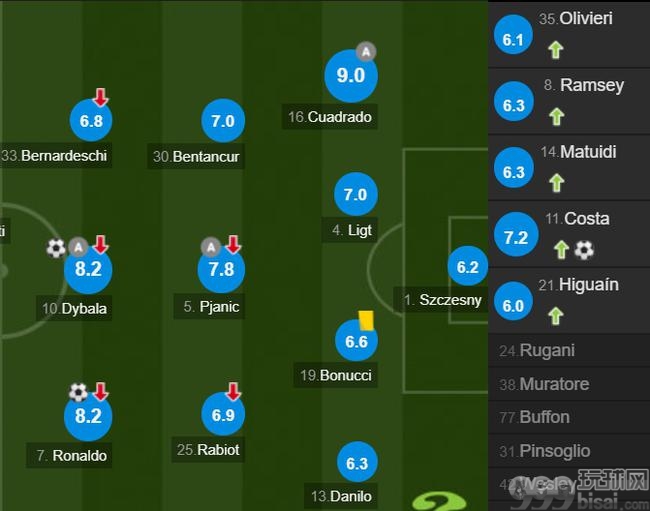Open the 30.Bentancur player label
Viewport: 650px width, 511px height.
pos(196,156)
